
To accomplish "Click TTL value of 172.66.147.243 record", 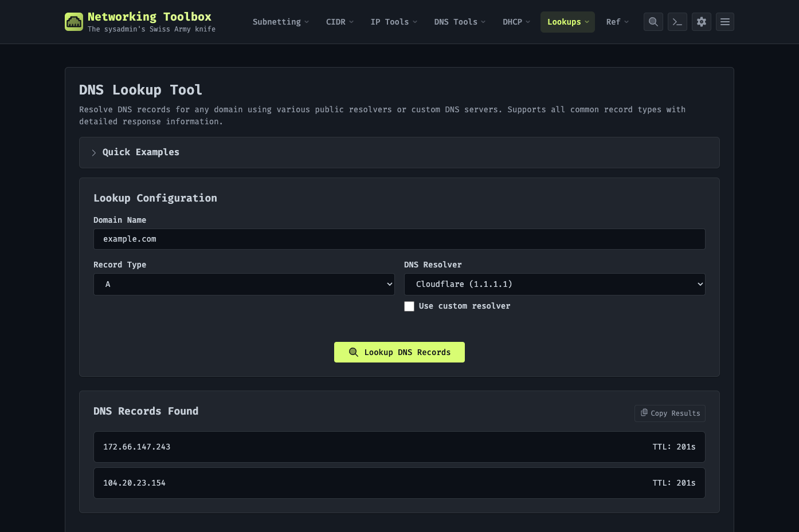I will pyautogui.click(x=674, y=447).
